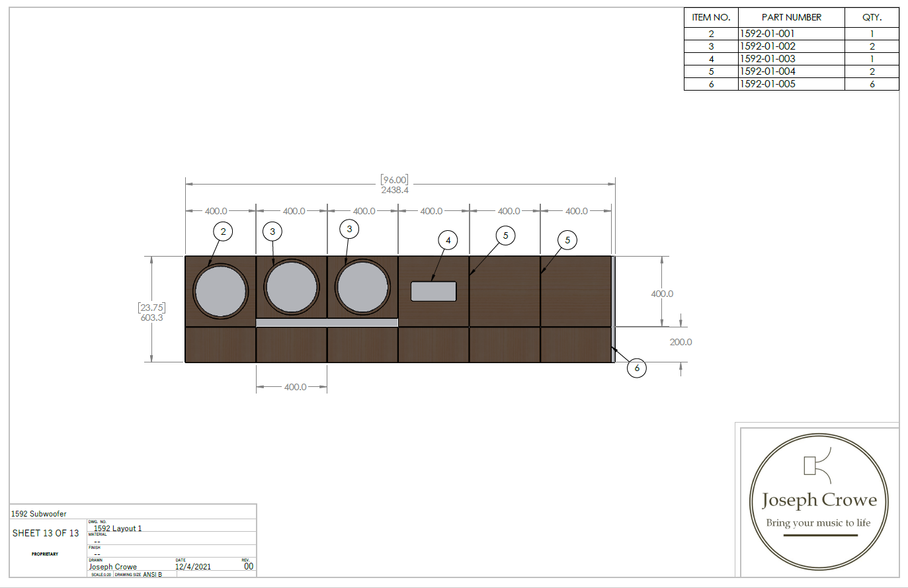This screenshot has height=588, width=908.
Task: Click item number 5 in the 1592-01-004 row
Action: click(x=711, y=71)
